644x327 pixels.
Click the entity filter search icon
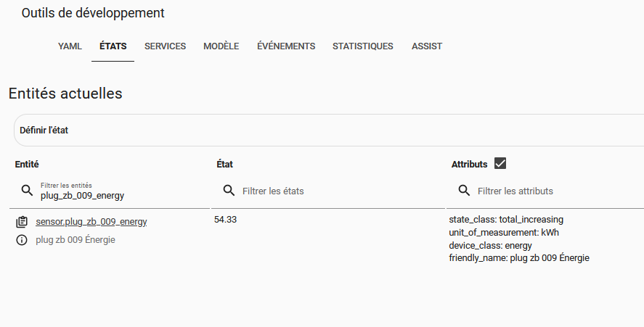27,191
